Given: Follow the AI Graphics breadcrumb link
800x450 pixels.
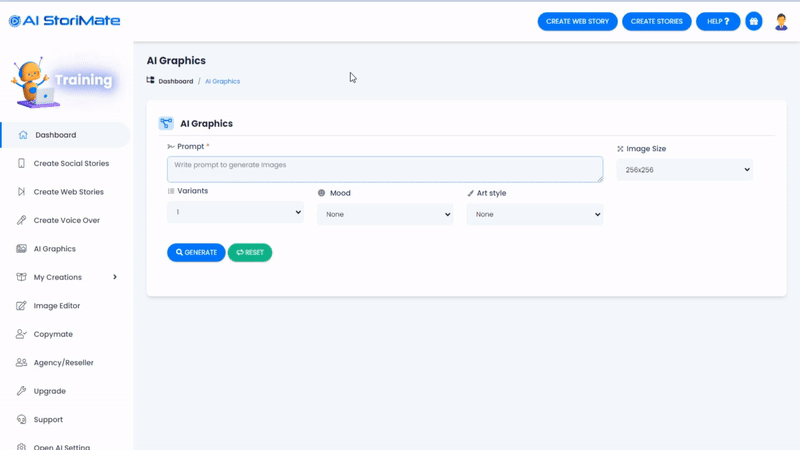Looking at the screenshot, I should pos(222,81).
